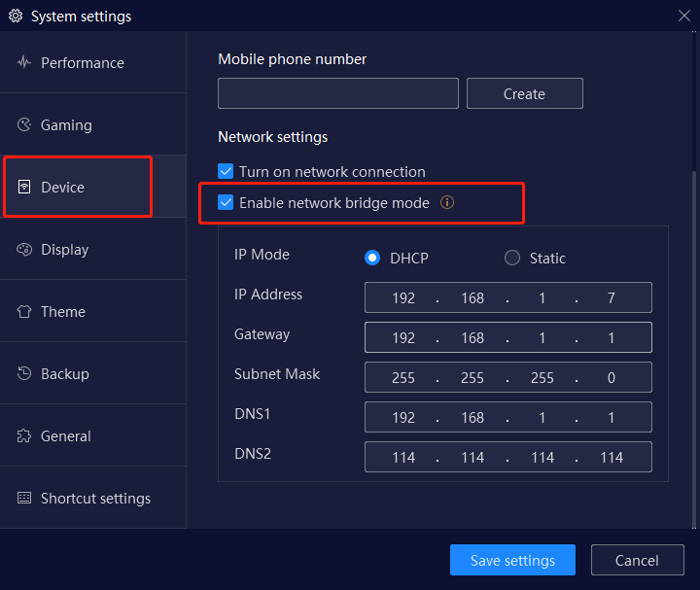Click the Cancel button
Screen dimensions: 700x590
pyautogui.click(x=637, y=560)
